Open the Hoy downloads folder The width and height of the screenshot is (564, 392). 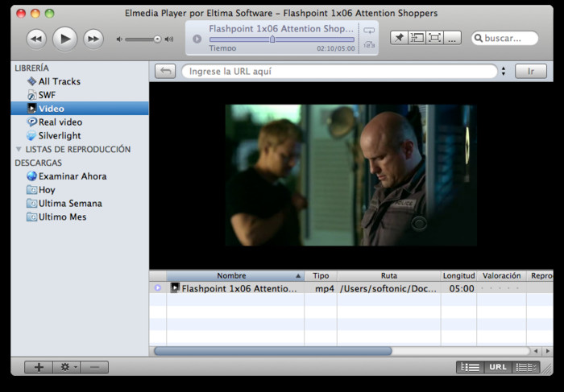click(x=80, y=190)
